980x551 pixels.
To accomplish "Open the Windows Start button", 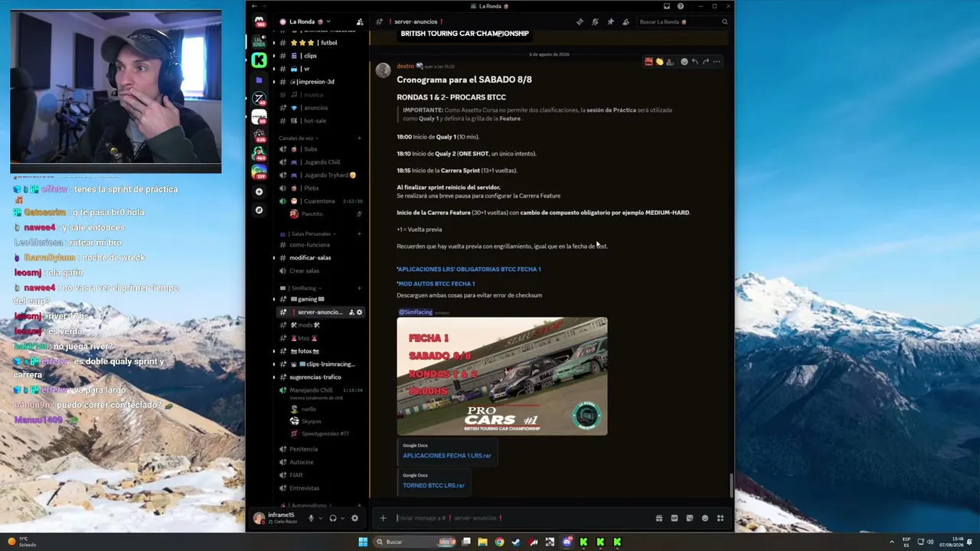I will tap(363, 542).
